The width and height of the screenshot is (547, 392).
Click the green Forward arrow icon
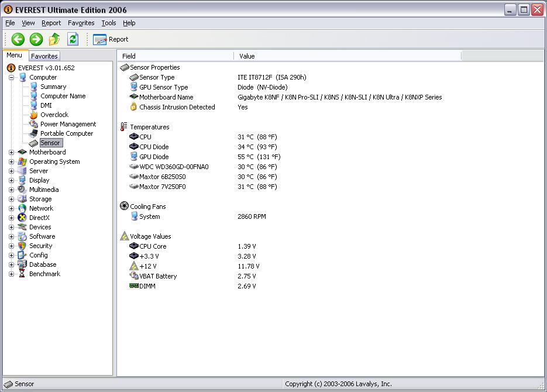click(36, 39)
